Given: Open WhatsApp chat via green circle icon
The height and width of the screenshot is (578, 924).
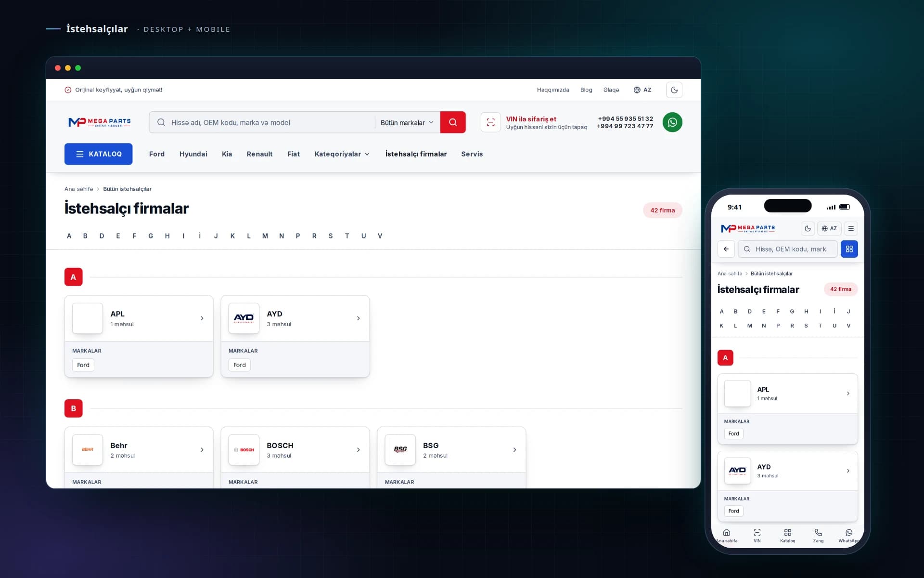Looking at the screenshot, I should [x=672, y=122].
